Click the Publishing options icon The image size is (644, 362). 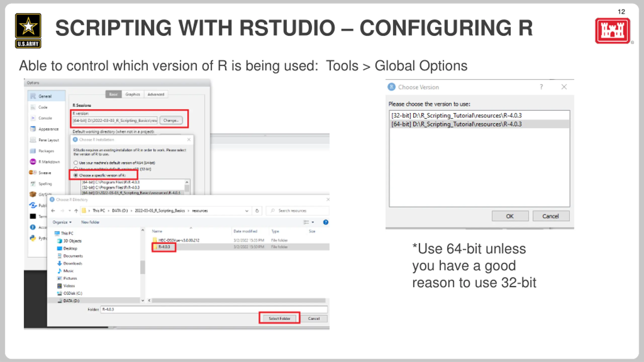[x=33, y=205]
